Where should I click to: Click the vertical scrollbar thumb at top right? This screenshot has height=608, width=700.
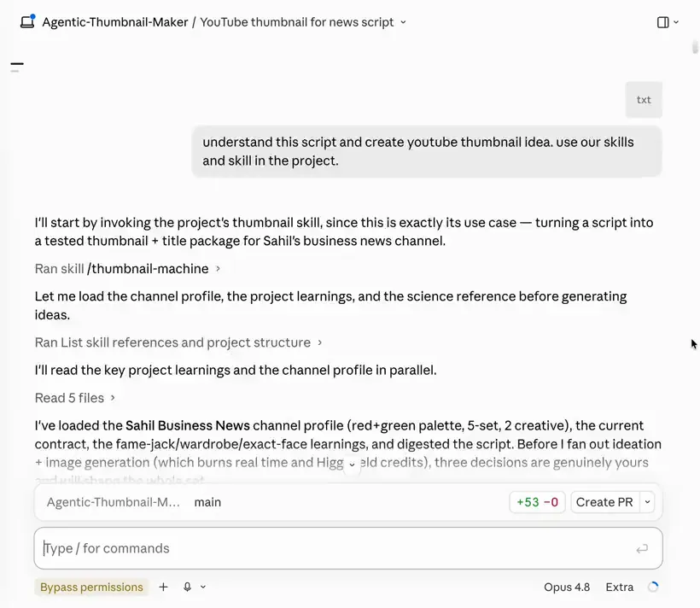point(695,47)
